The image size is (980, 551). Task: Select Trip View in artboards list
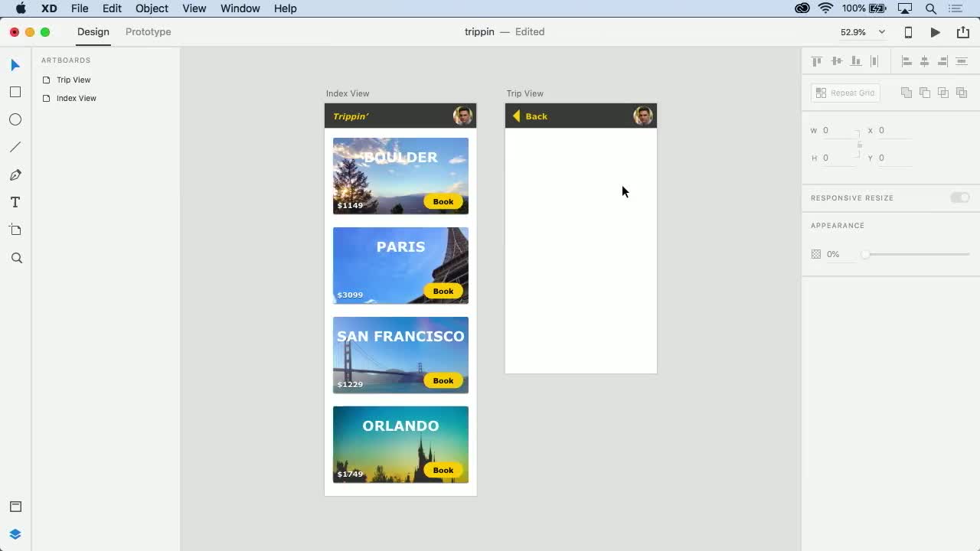pyautogui.click(x=73, y=80)
